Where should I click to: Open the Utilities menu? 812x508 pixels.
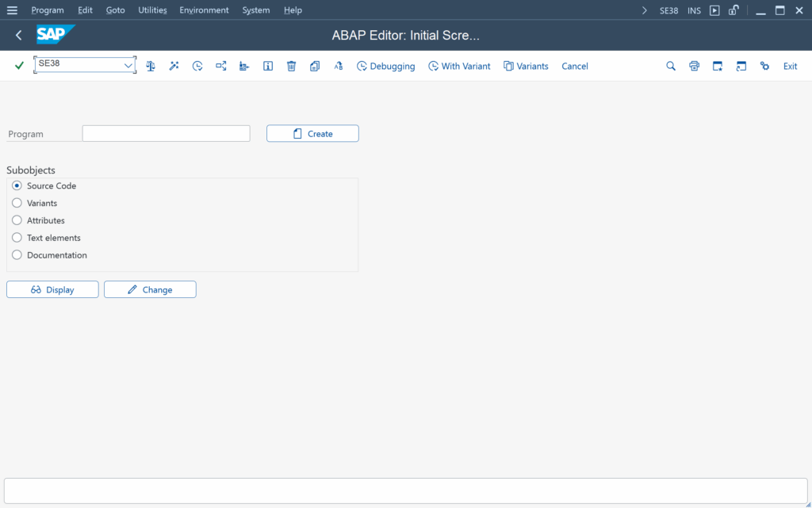[152, 10]
